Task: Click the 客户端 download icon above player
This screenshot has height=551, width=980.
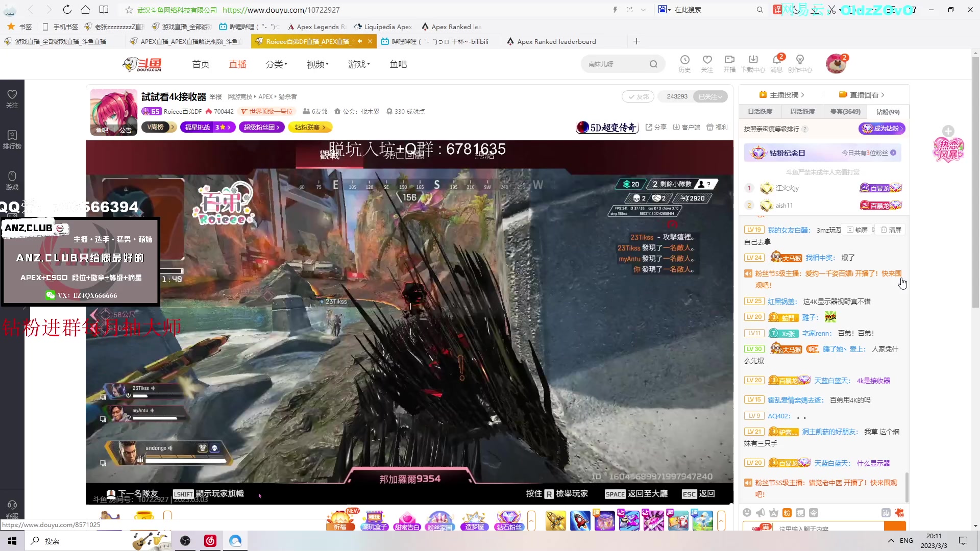Action: coord(686,128)
